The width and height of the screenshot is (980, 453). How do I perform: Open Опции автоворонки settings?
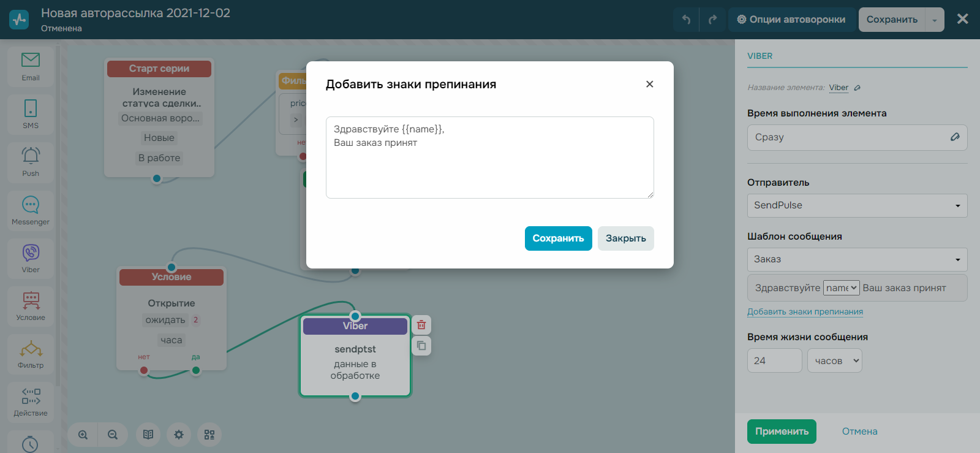click(x=791, y=20)
